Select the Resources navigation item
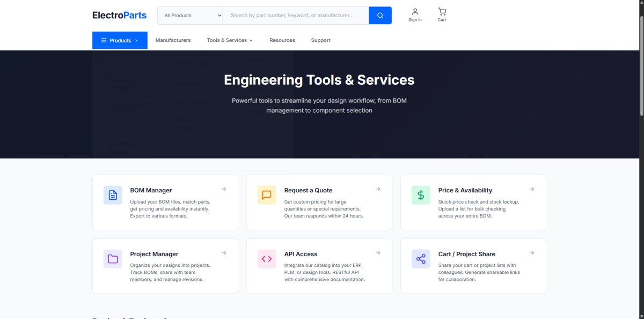The height and width of the screenshot is (319, 644). coord(282,40)
